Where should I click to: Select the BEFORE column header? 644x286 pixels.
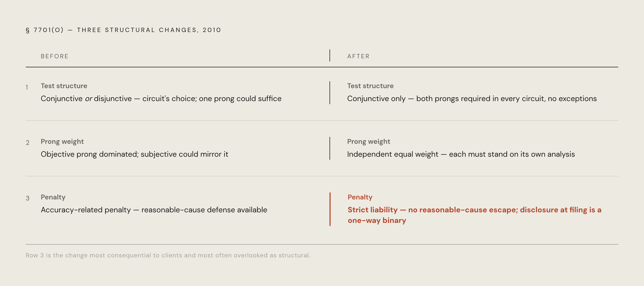tap(55, 56)
